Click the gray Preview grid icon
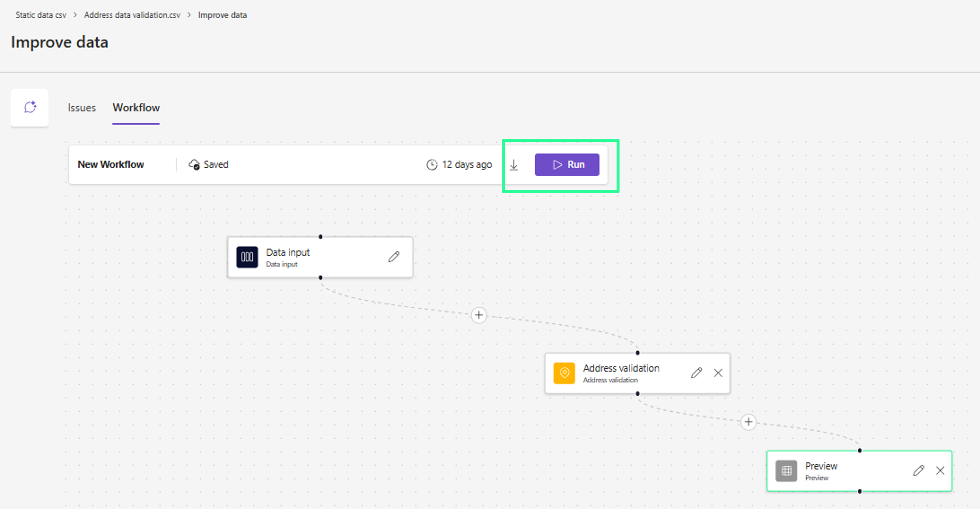The height and width of the screenshot is (509, 980). 786,470
